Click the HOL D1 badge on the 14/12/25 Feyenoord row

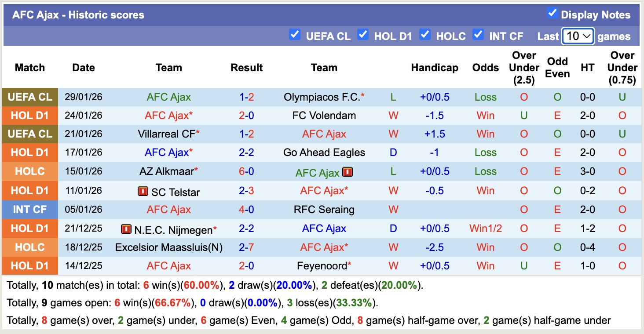click(29, 266)
